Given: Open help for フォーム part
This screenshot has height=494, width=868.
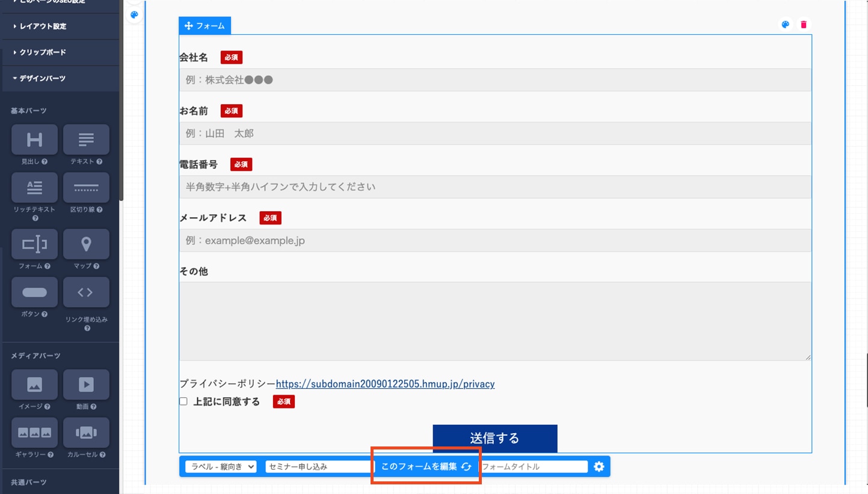Looking at the screenshot, I should click(x=48, y=266).
